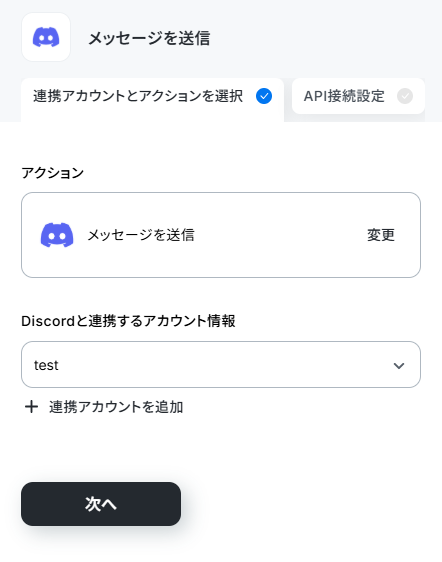Click 変更 to change the action

point(381,235)
